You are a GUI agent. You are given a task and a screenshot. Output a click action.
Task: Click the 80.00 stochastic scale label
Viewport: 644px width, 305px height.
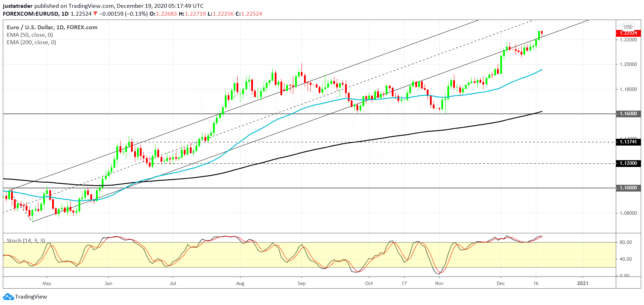tap(626, 242)
